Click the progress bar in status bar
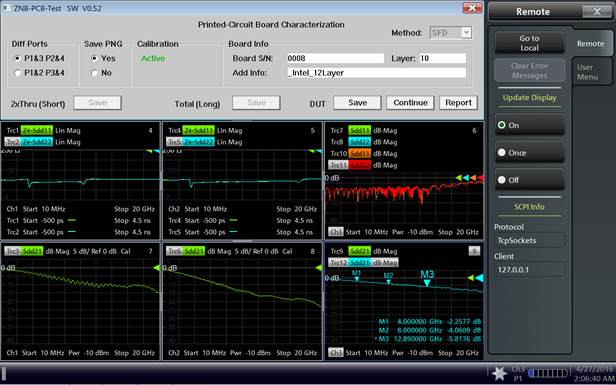 click(548, 373)
